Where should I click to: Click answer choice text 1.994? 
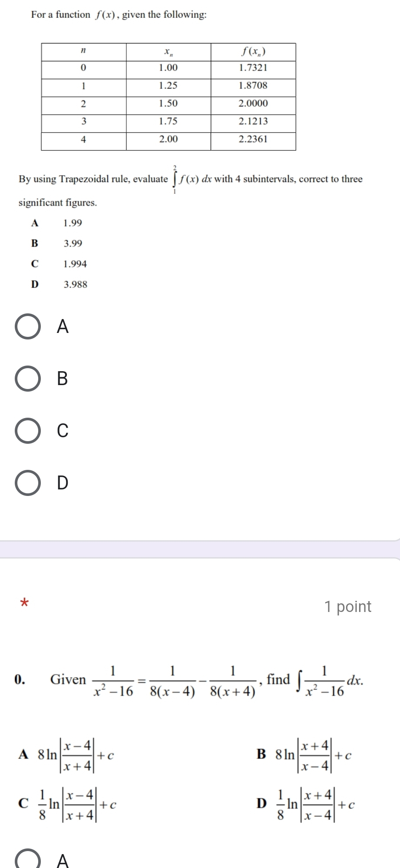tap(75, 264)
